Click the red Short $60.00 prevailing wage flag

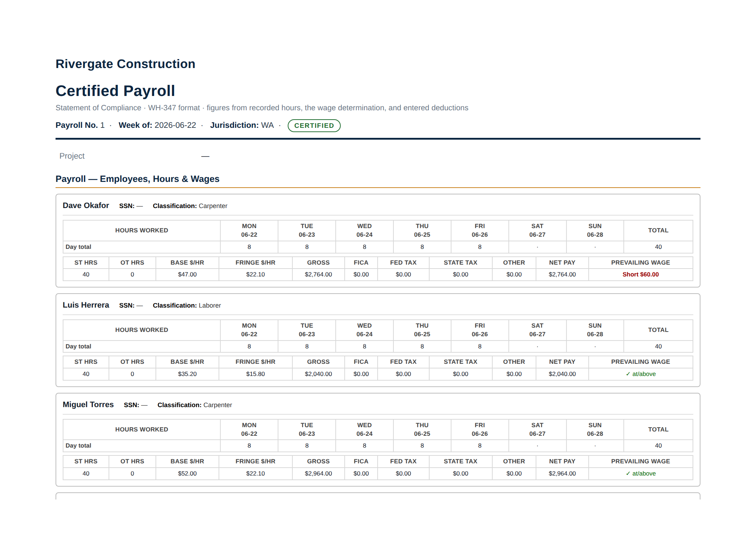pos(640,275)
